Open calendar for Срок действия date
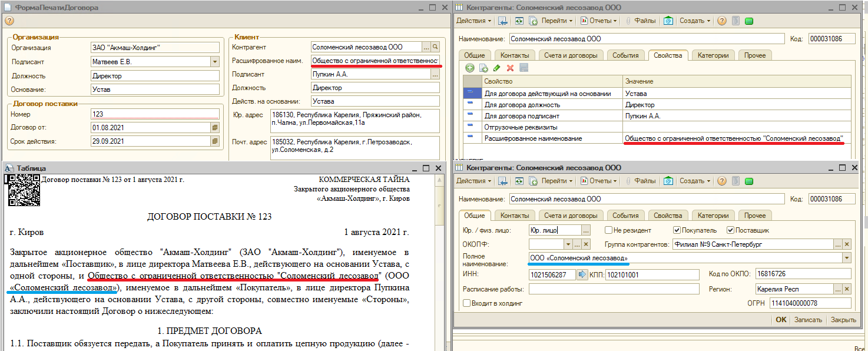868x351 pixels. click(x=215, y=141)
